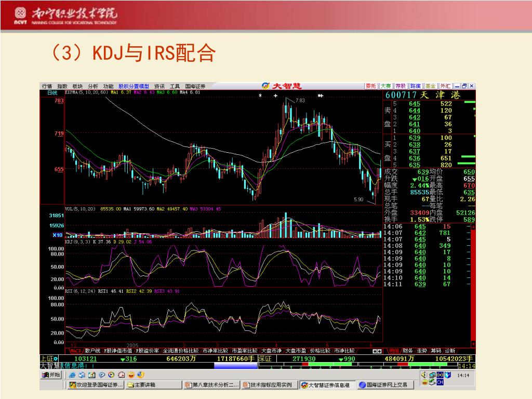
Task: Click the 路演 button
Action: click(x=416, y=86)
